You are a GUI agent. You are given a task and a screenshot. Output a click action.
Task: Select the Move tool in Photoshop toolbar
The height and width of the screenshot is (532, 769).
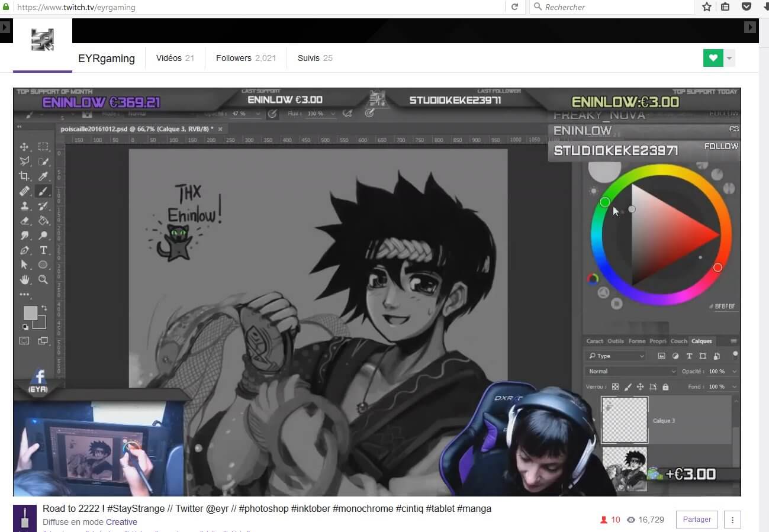point(24,147)
